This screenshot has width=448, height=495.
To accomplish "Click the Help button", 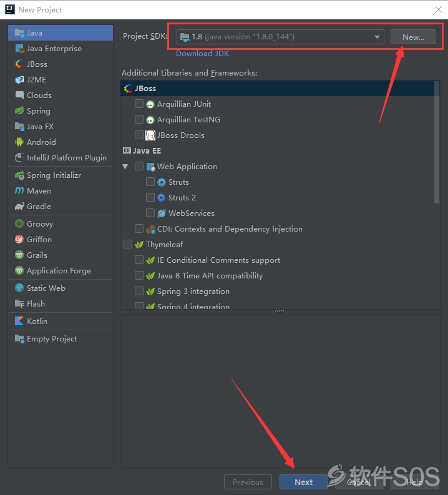I will coord(414,482).
